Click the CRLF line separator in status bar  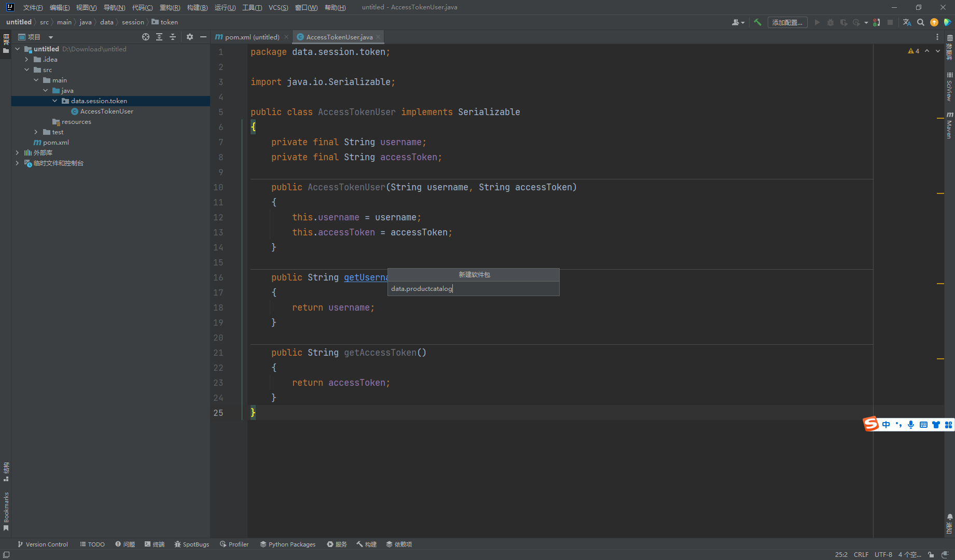pyautogui.click(x=861, y=554)
